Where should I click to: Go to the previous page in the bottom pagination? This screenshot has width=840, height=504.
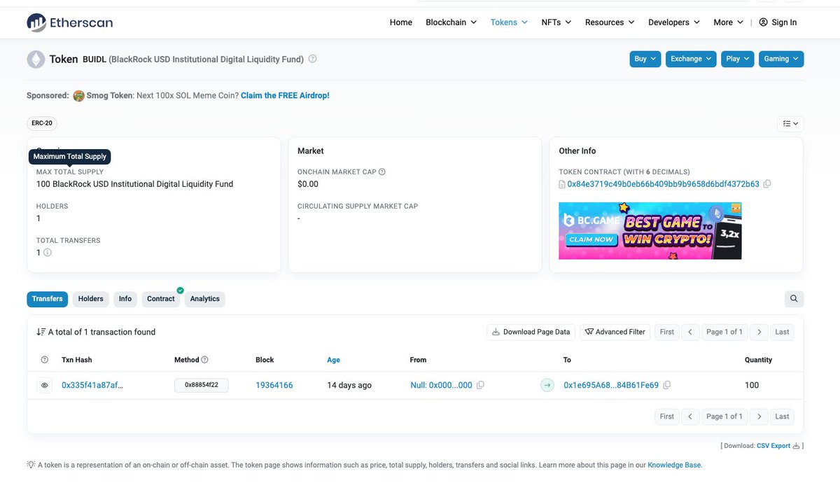689,416
